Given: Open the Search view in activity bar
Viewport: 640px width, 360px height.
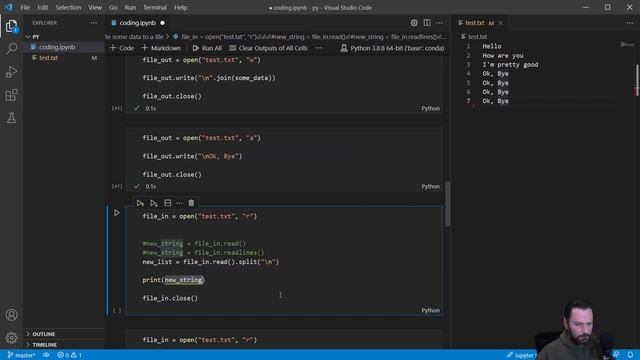Looking at the screenshot, I should (x=11, y=49).
